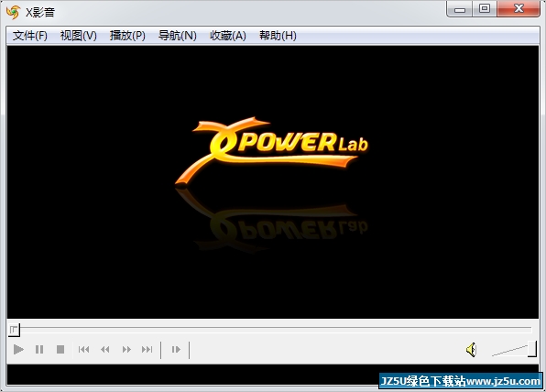The width and height of the screenshot is (546, 392).
Task: Click the fast-forward double-arrow icon
Action: click(126, 349)
